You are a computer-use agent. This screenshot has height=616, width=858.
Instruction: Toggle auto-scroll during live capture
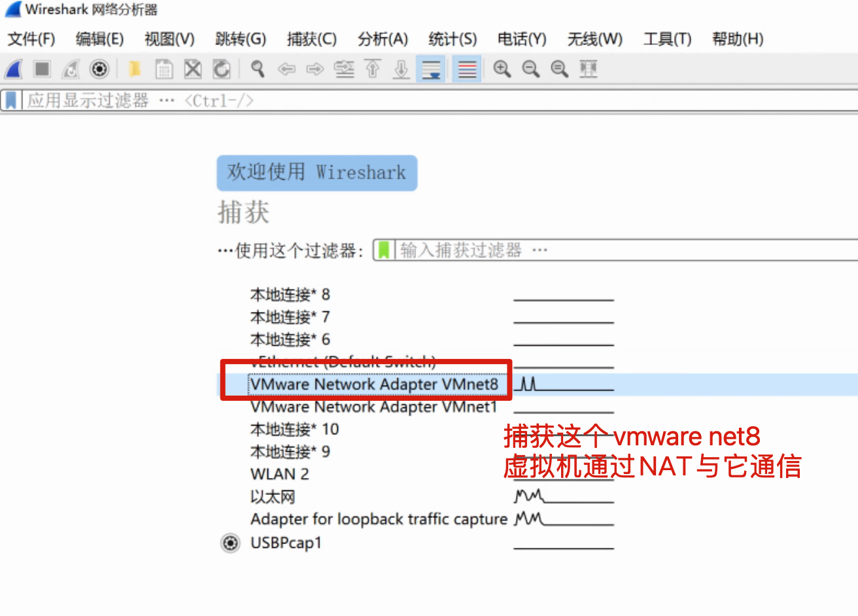tap(431, 69)
